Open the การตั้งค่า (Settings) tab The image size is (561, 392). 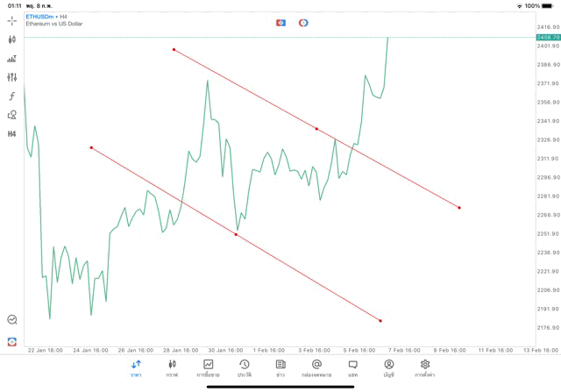click(x=425, y=368)
